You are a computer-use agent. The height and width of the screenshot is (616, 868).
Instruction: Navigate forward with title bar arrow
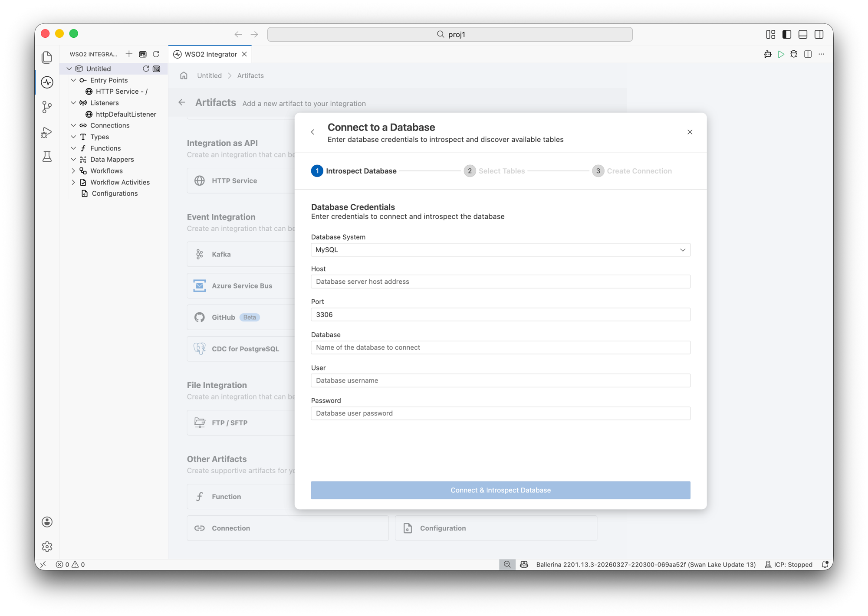(x=254, y=34)
